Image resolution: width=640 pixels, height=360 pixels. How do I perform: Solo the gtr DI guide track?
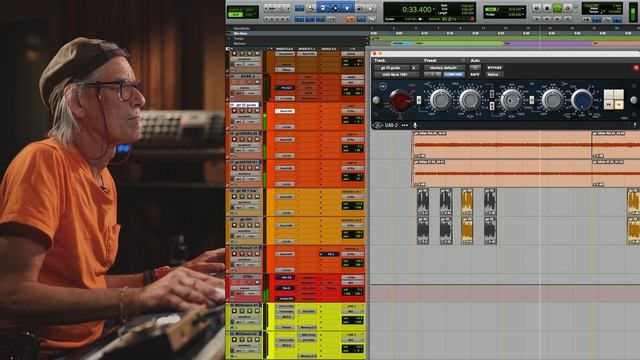pyautogui.click(x=250, y=111)
